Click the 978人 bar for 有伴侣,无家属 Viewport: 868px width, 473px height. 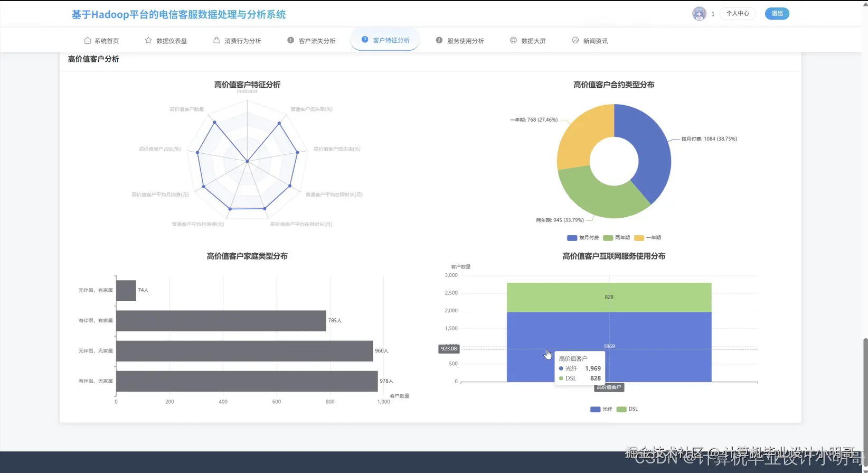click(x=247, y=381)
